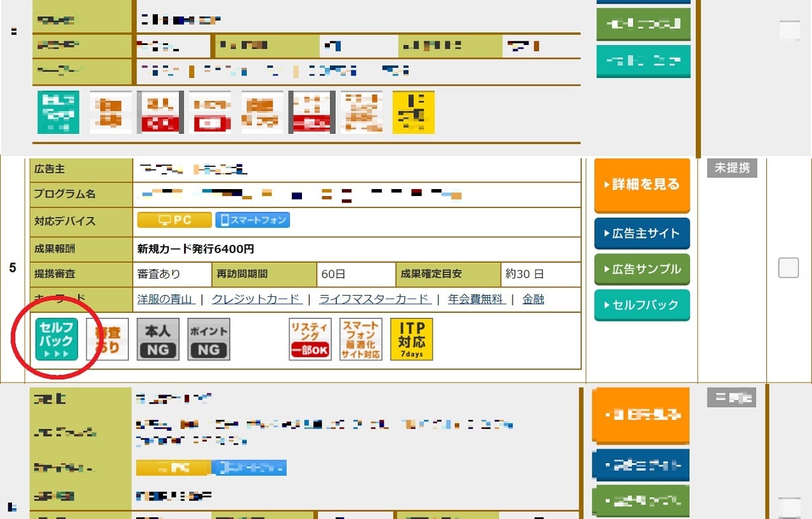812x519 pixels.
Task: Click the yellow PC device badge
Action: point(174,220)
